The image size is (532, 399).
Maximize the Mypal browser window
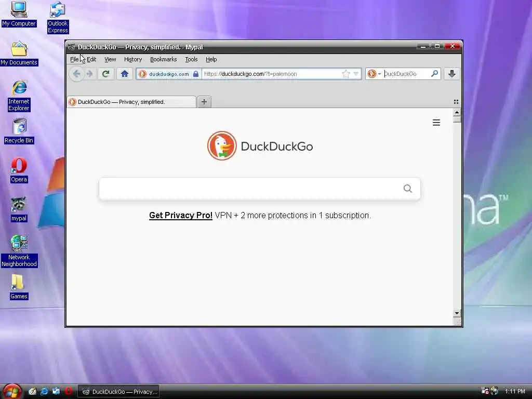tap(437, 46)
